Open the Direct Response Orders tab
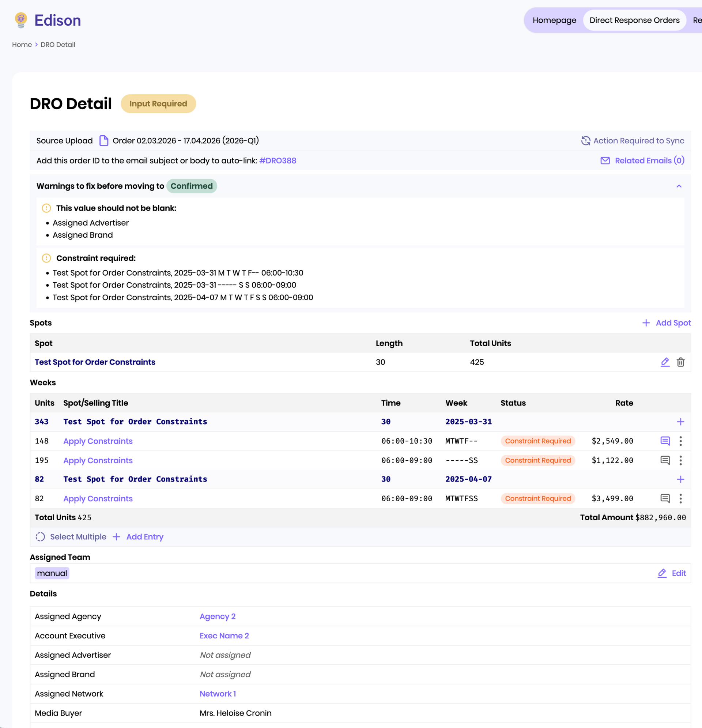 pos(634,20)
